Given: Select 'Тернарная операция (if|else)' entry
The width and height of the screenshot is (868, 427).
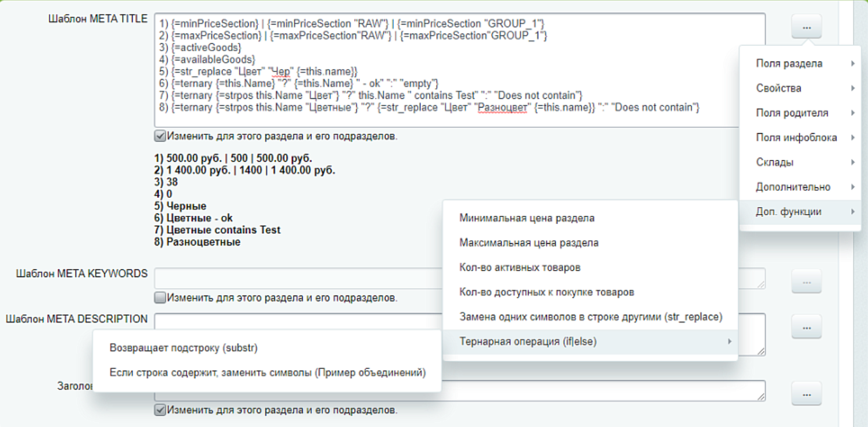Looking at the screenshot, I should click(590, 341).
